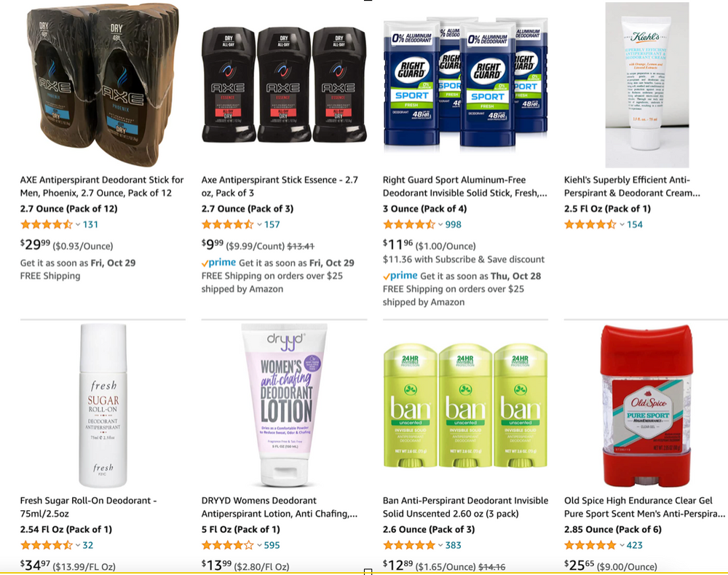The width and height of the screenshot is (728, 575).
Task: Open Axe Essence three-pack product image
Action: click(x=284, y=84)
